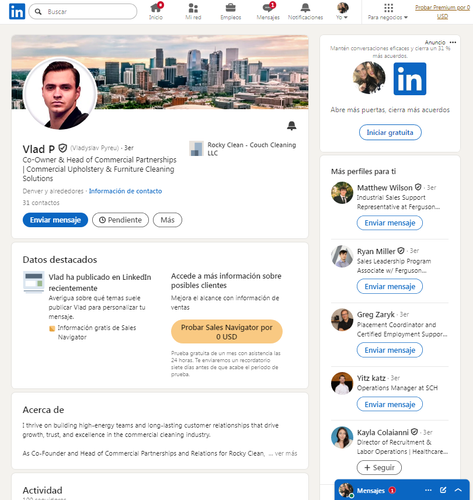Click Probar Sales Navigator por 0 USD
Image resolution: width=473 pixels, height=500 pixels.
(x=227, y=332)
